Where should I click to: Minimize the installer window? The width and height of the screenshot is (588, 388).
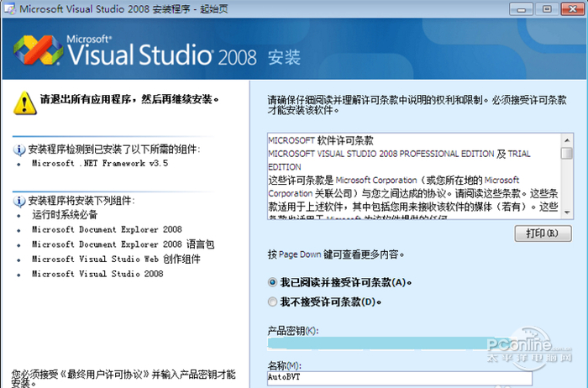522,9
